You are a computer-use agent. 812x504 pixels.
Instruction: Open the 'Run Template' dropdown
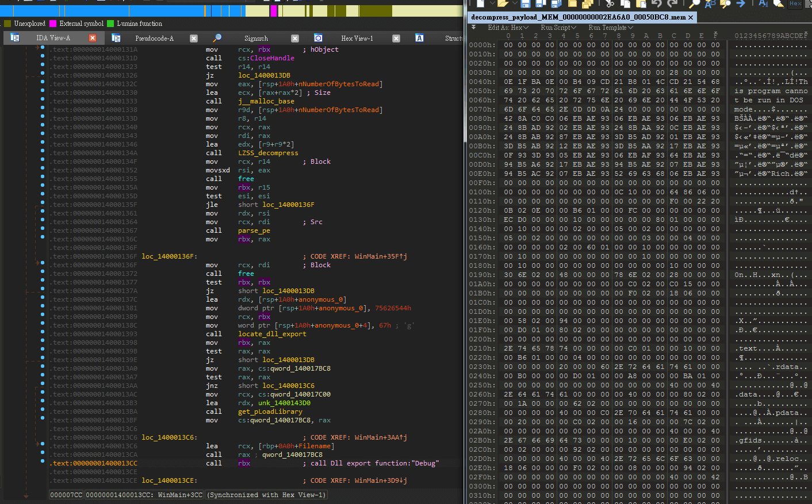610,28
